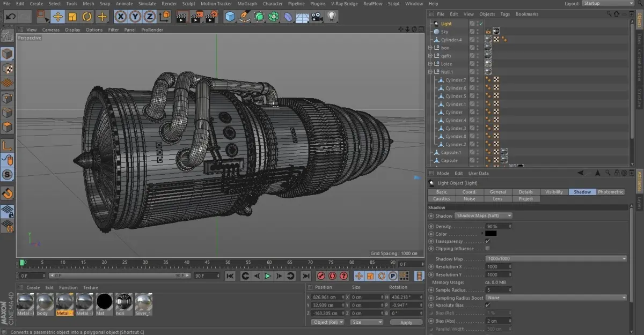
Task: Open the Shadow type dropdown
Action: click(484, 215)
